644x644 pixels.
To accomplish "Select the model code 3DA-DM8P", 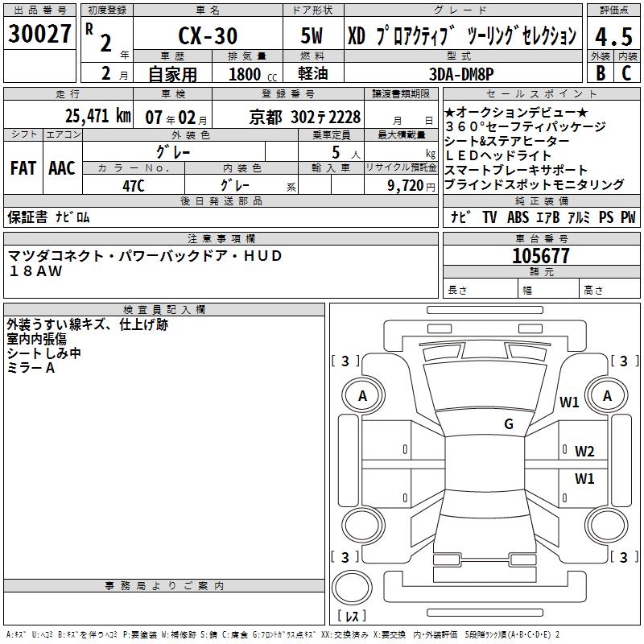I will [461, 74].
